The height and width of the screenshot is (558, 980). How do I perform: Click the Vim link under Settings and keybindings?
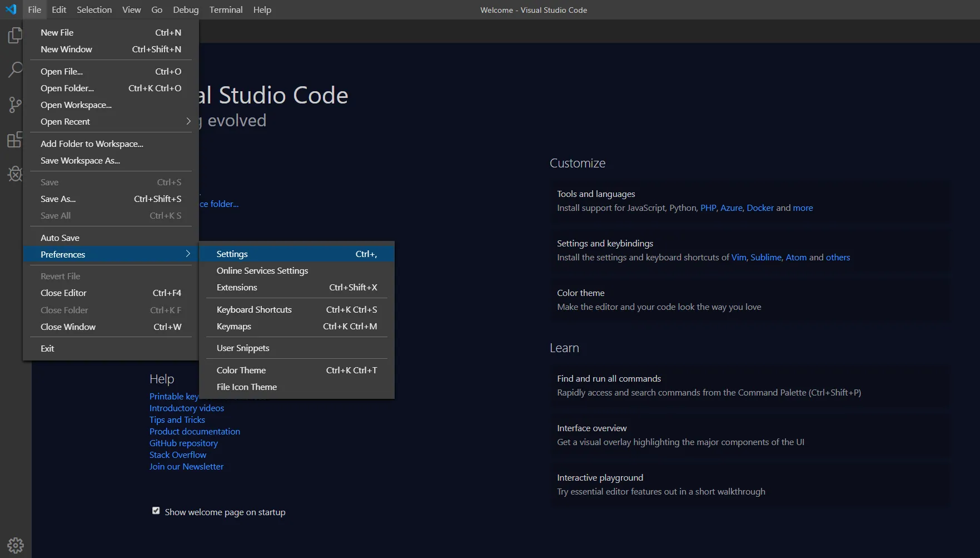(738, 257)
